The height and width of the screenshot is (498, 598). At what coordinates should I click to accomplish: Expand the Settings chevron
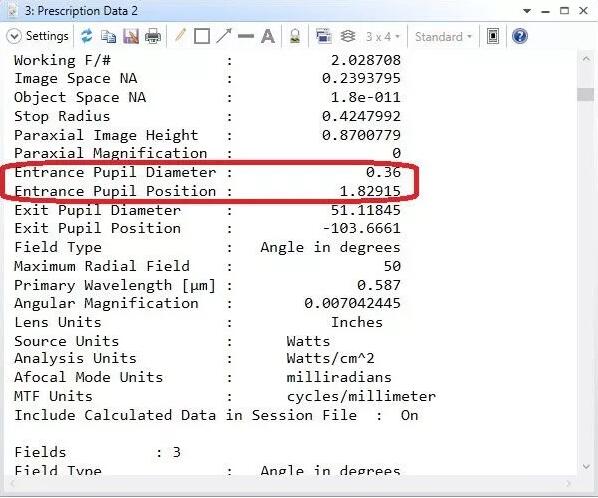point(14,37)
